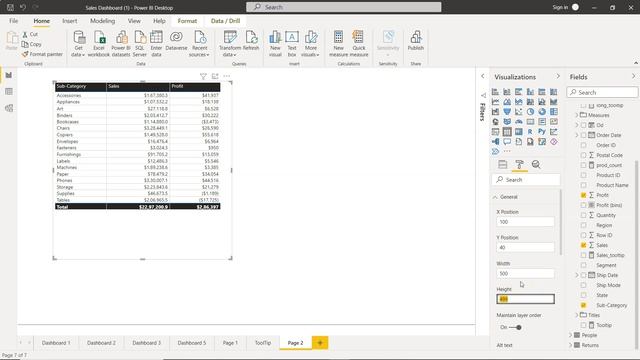Select the Scatter chart visual

pos(519,111)
